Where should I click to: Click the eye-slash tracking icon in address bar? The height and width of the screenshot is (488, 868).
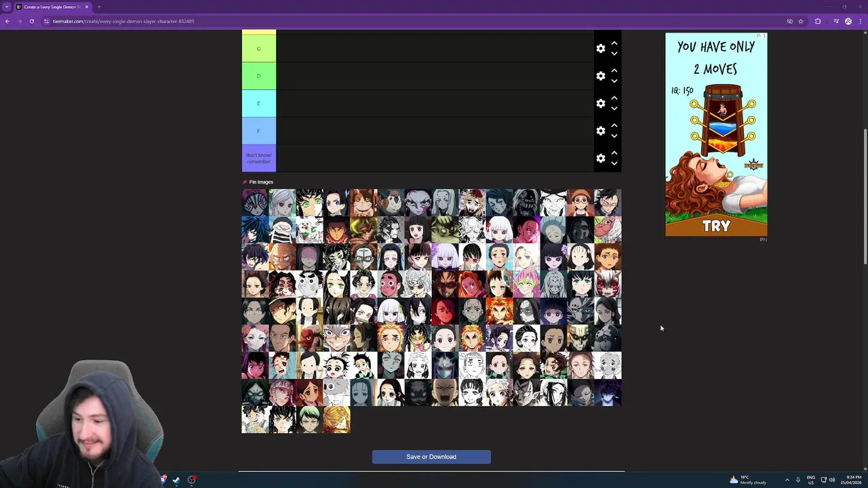(x=790, y=21)
